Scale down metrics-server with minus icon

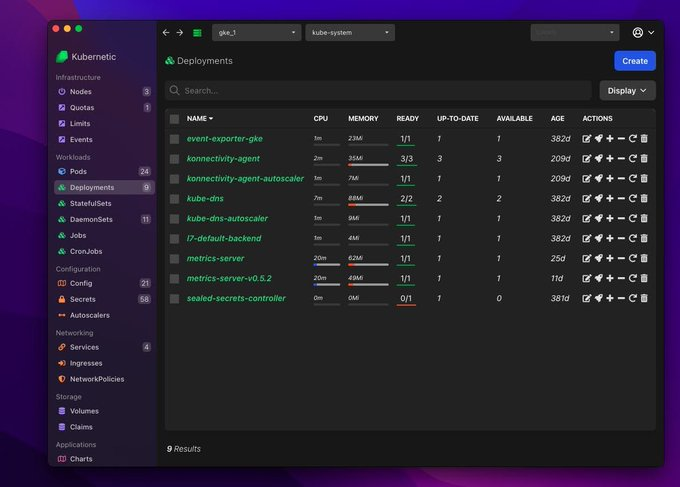coord(621,258)
